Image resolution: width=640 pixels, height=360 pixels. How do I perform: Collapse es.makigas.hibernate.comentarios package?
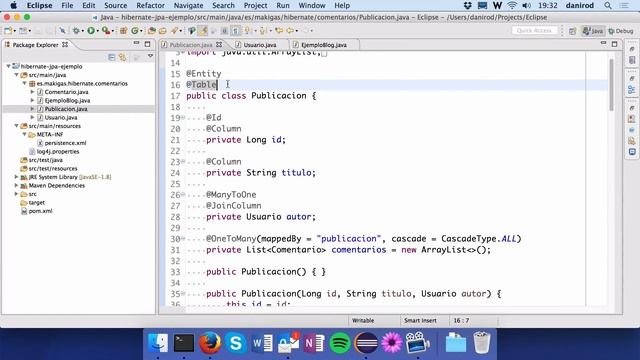(24, 83)
